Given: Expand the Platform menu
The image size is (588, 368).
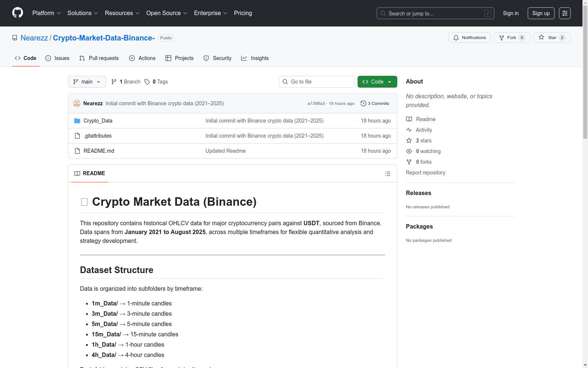Looking at the screenshot, I should 46,13.
